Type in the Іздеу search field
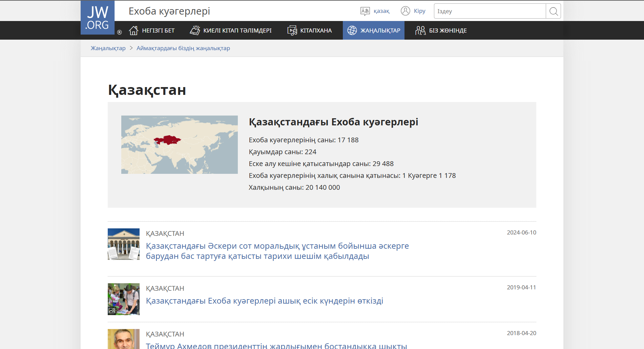Viewport: 644px width, 349px height. tap(490, 11)
